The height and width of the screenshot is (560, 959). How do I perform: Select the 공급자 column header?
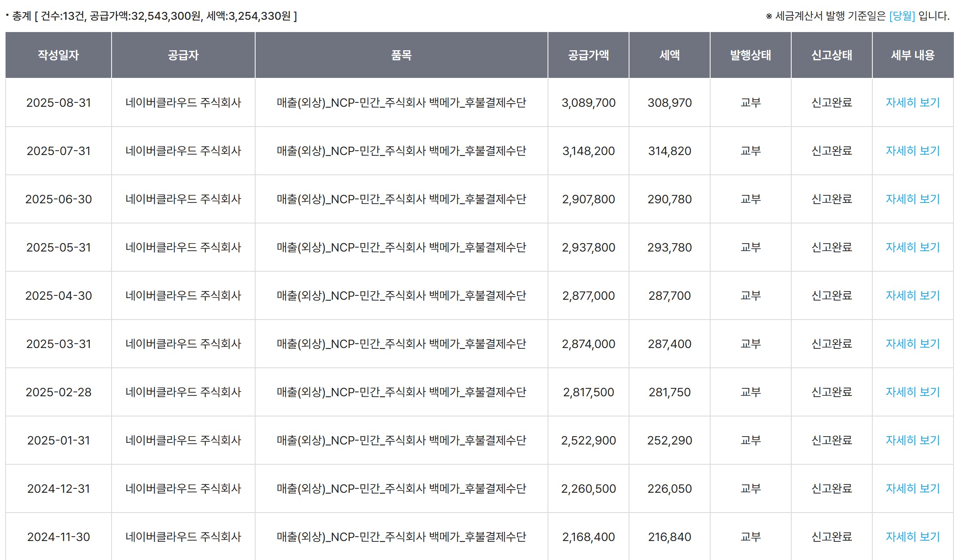pyautogui.click(x=183, y=55)
